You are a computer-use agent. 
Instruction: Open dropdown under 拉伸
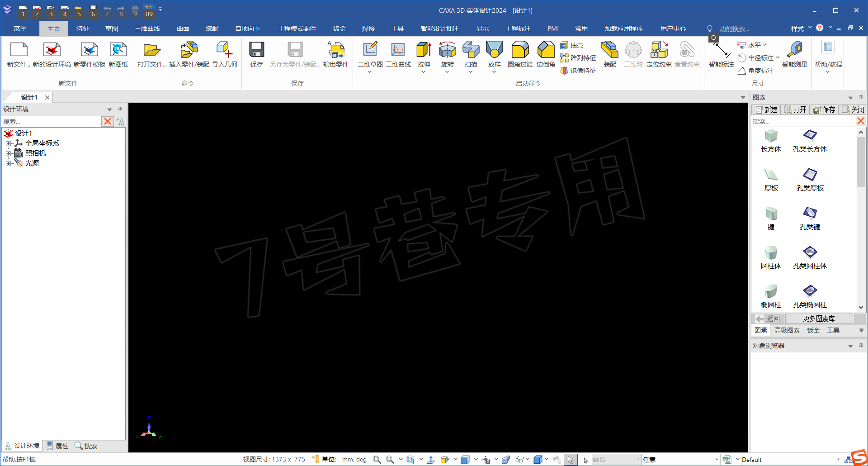click(x=424, y=72)
